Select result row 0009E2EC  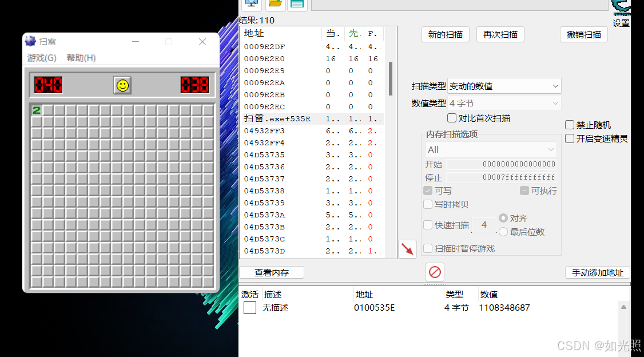tap(313, 107)
